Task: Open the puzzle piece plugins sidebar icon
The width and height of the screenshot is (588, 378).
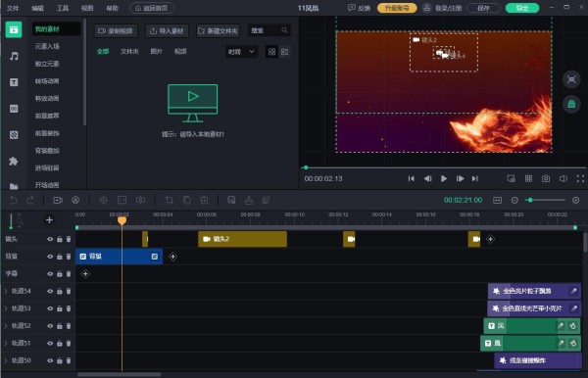Action: pos(14,161)
